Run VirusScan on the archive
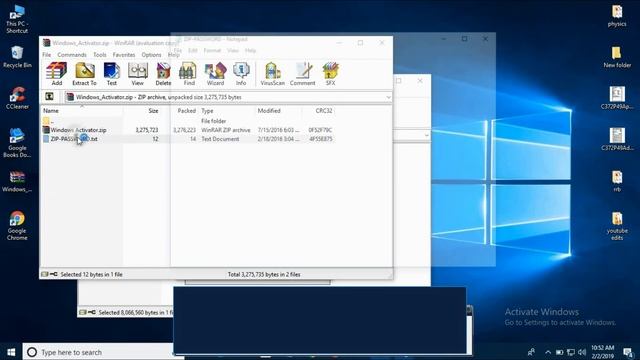This screenshot has width=640, height=360. point(273,74)
